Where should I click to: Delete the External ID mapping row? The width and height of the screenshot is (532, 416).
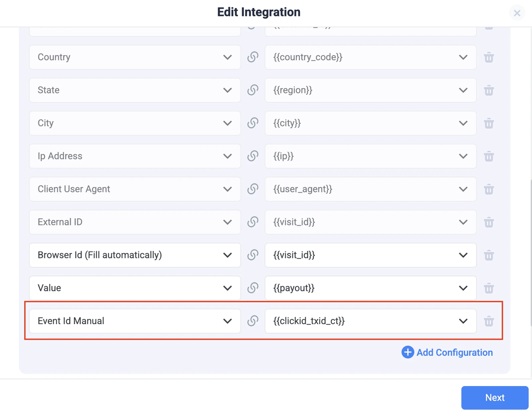pos(489,222)
